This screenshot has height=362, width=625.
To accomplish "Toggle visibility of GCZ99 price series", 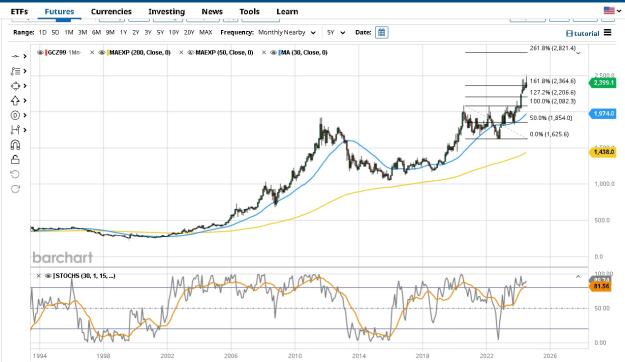I will 40,52.
